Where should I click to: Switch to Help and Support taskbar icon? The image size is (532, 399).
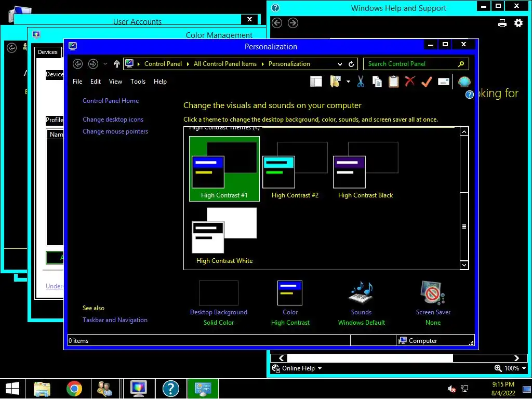click(x=170, y=389)
